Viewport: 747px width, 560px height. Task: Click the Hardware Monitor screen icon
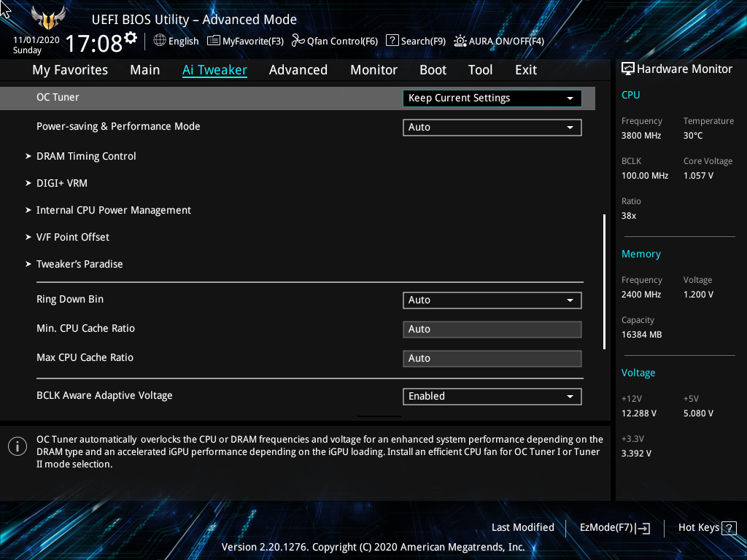point(628,69)
